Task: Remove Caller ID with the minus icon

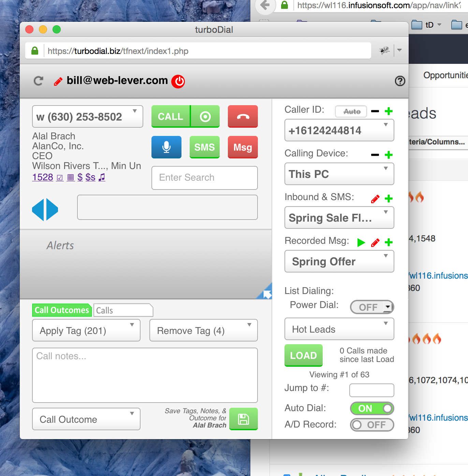Action: point(375,111)
